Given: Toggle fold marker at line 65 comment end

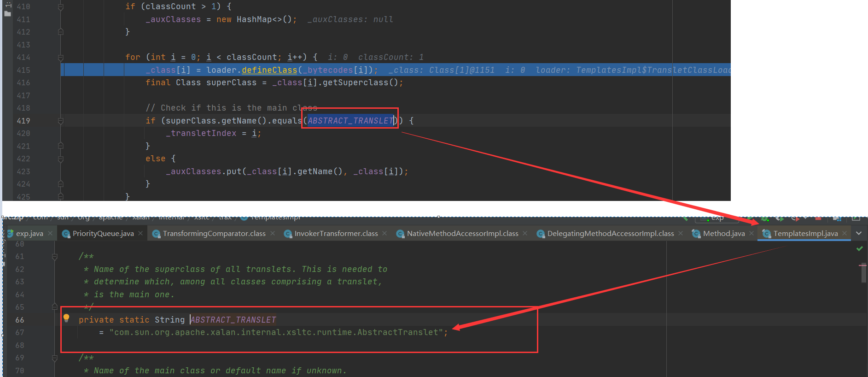Looking at the screenshot, I should tap(55, 306).
